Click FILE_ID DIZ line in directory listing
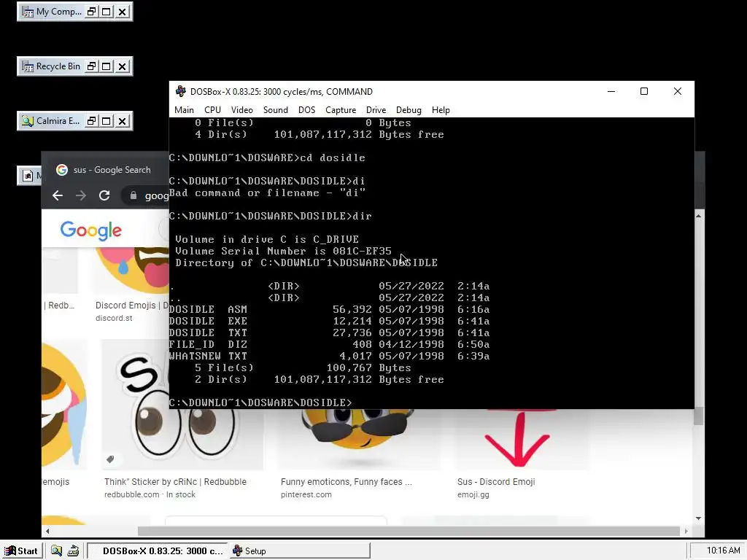Image resolution: width=747 pixels, height=560 pixels. coord(329,344)
